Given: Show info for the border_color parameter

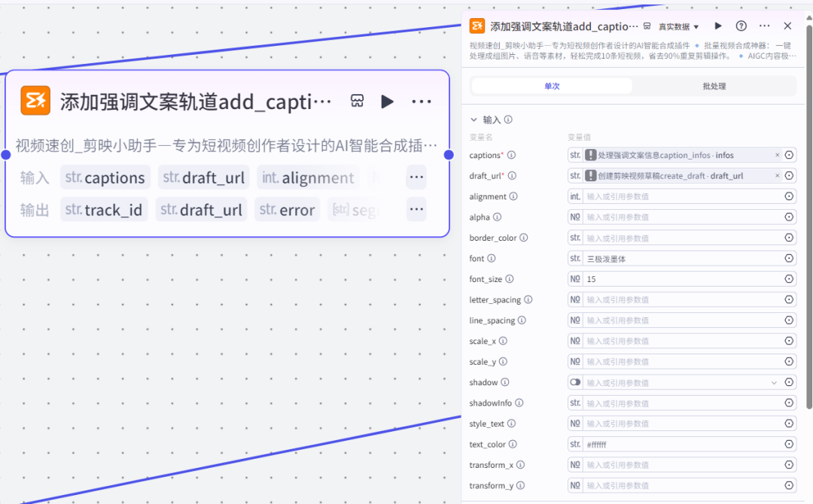Looking at the screenshot, I should click(x=524, y=238).
